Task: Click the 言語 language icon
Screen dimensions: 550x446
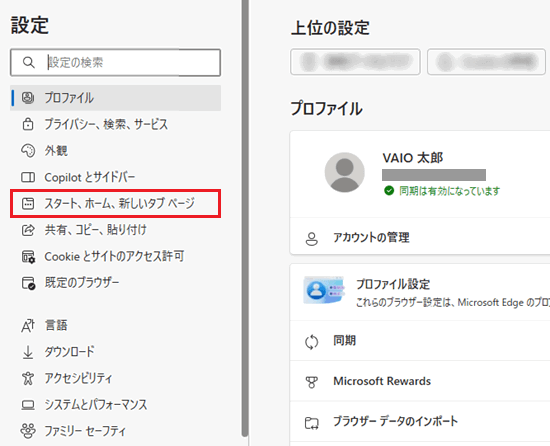Action: click(x=28, y=325)
